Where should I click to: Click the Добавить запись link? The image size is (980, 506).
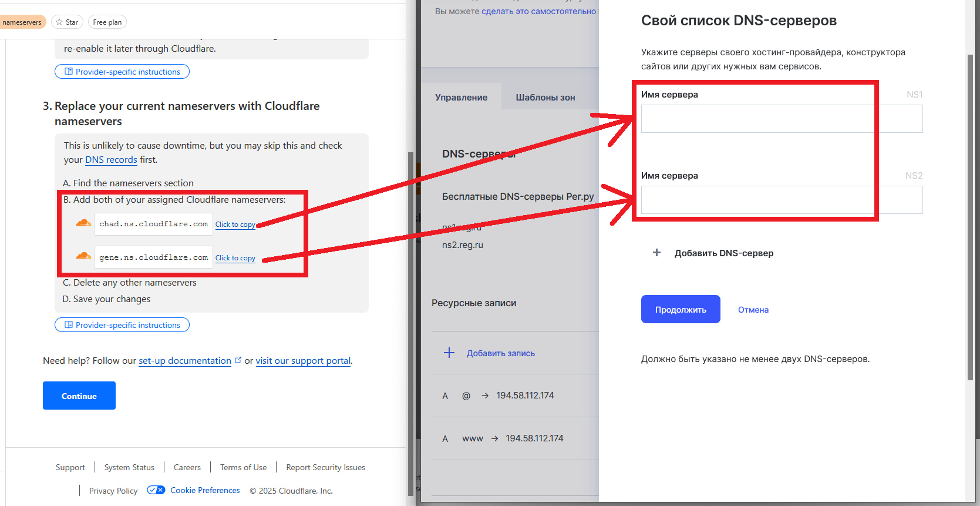501,353
